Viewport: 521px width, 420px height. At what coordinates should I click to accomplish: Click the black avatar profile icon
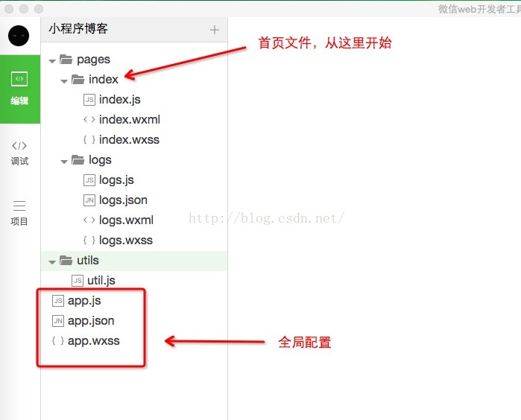tap(20, 35)
